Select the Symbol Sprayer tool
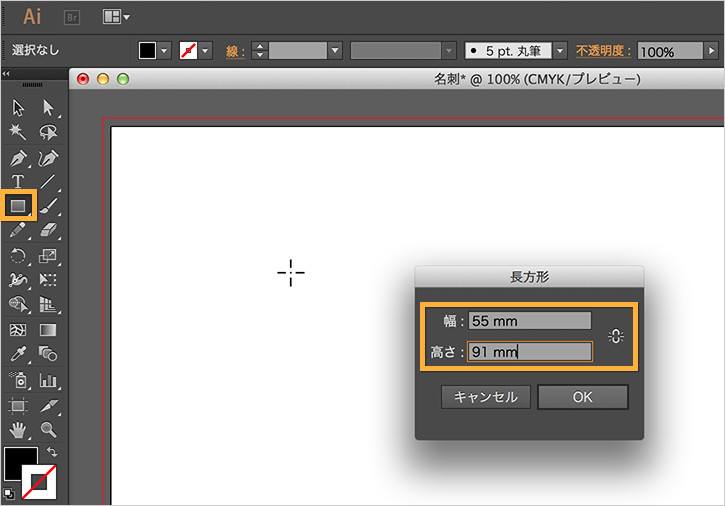Viewport: 725px width, 506px height. click(x=18, y=380)
